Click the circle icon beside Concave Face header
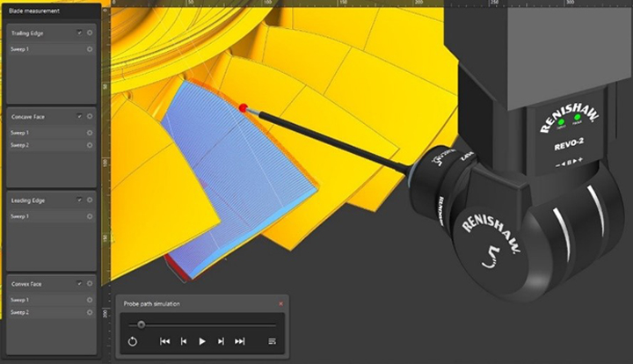633x364 pixels. [x=90, y=116]
